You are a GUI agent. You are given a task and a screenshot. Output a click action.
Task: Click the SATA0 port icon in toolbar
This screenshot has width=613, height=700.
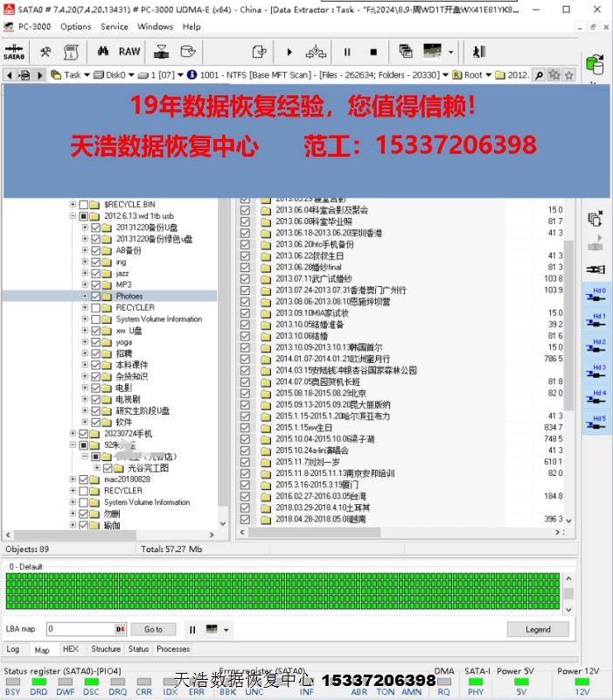14,52
